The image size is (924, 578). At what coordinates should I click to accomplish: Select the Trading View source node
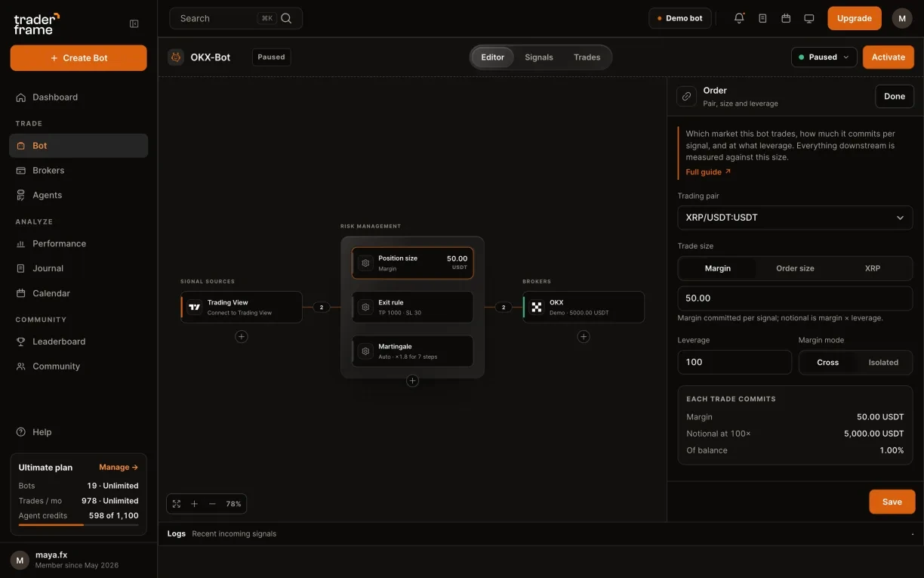(242, 308)
